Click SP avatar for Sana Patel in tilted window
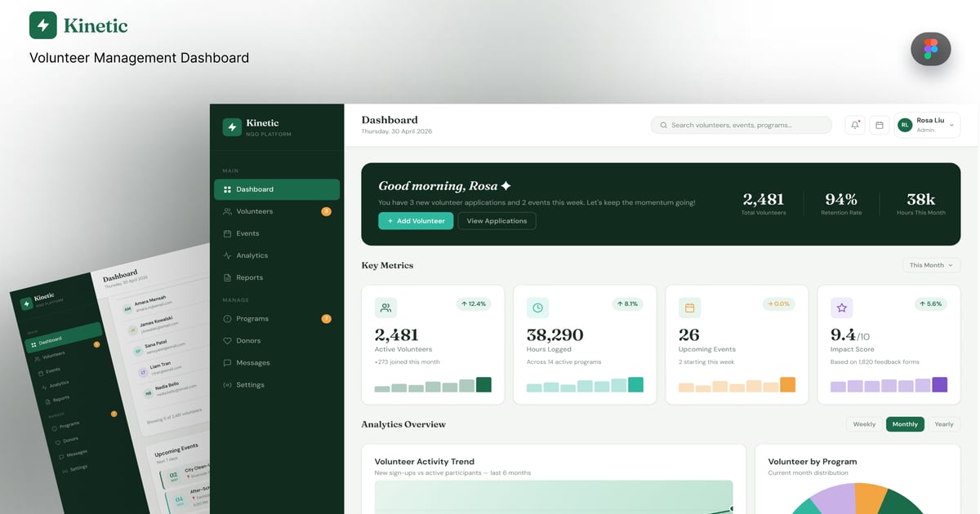 click(x=138, y=351)
